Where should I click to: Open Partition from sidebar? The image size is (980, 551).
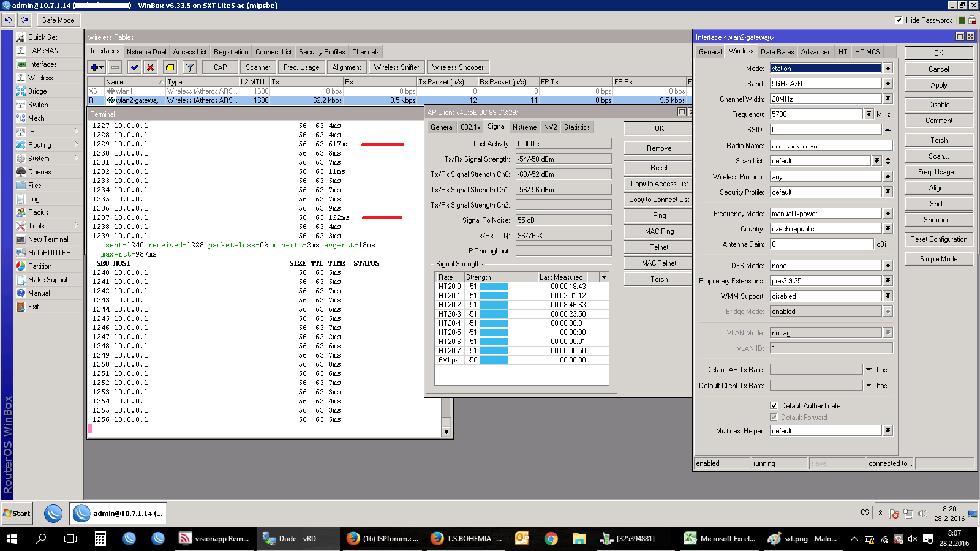pos(40,266)
